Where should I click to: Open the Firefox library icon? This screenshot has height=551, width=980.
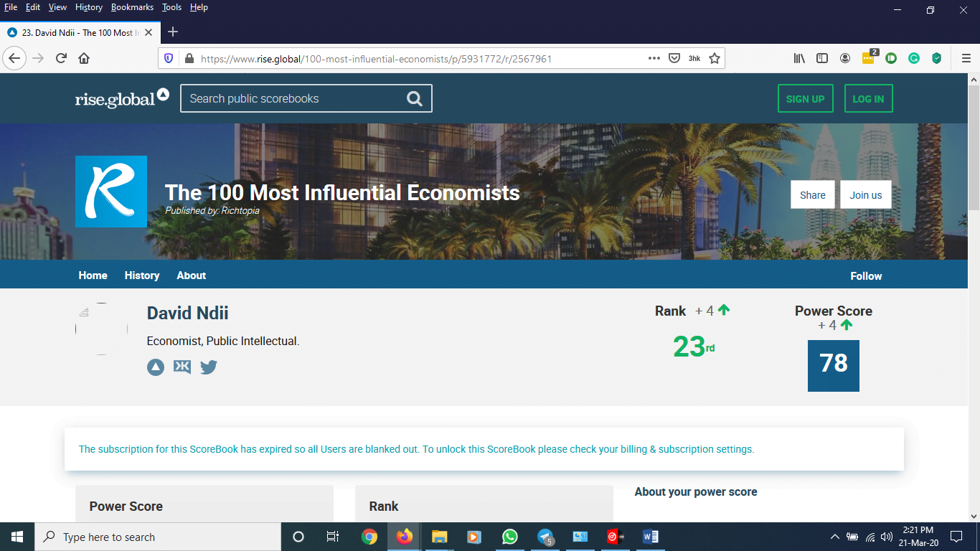pos(799,59)
